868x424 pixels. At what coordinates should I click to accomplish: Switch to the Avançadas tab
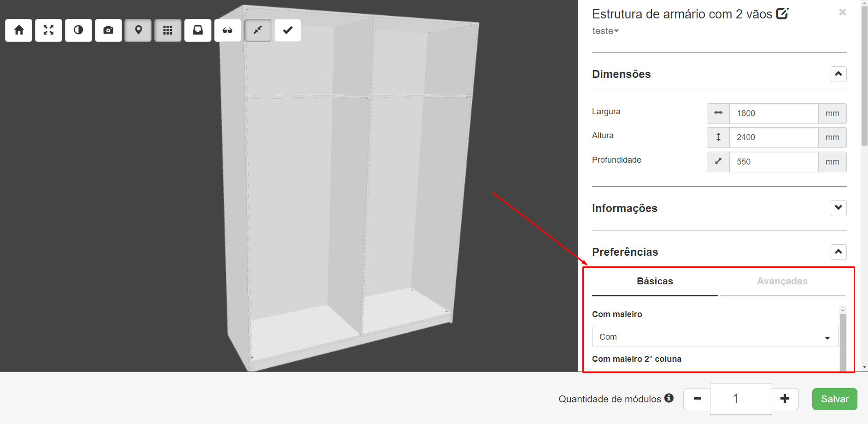click(782, 281)
